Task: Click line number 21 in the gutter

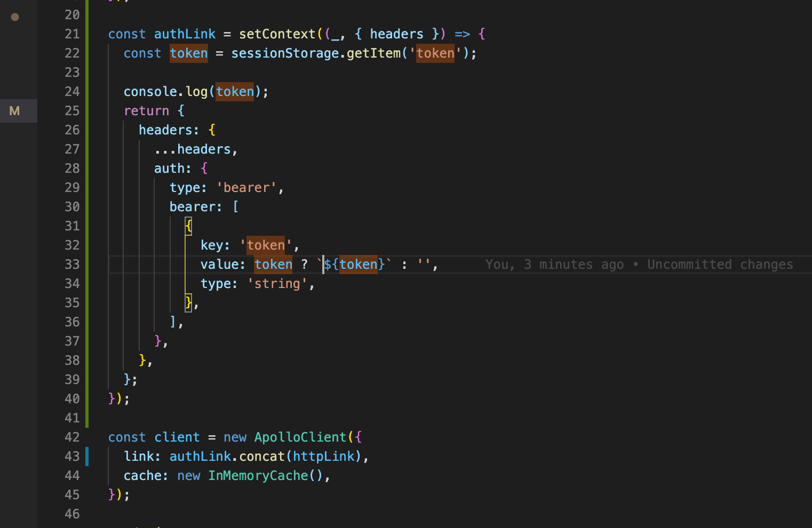Action: [72, 34]
